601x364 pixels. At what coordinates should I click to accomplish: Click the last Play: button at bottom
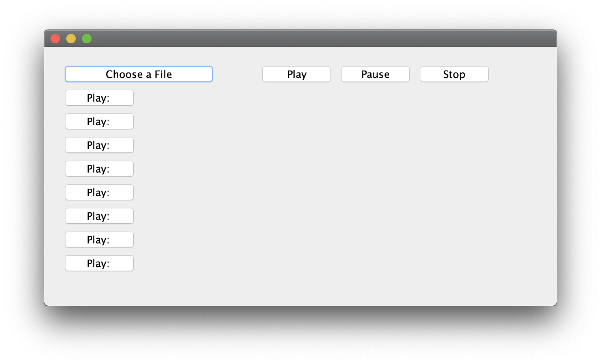99,263
